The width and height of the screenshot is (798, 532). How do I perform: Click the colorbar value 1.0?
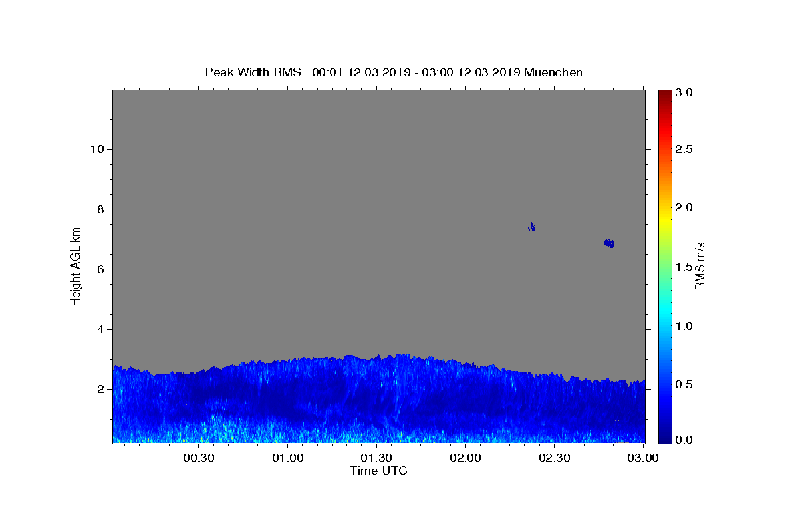pyautogui.click(x=685, y=326)
